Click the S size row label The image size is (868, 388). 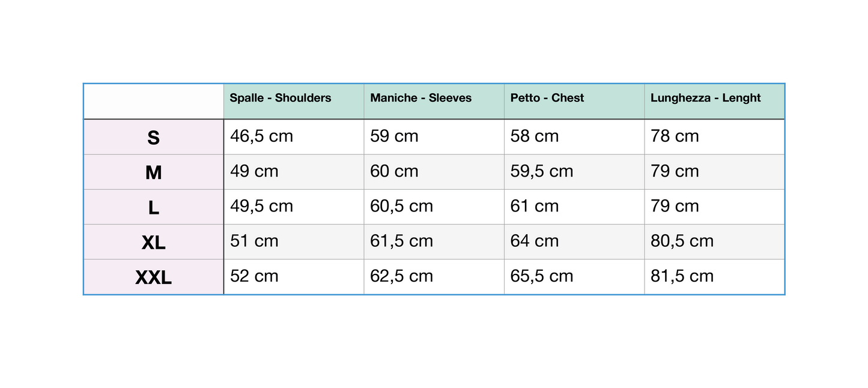pos(154,138)
